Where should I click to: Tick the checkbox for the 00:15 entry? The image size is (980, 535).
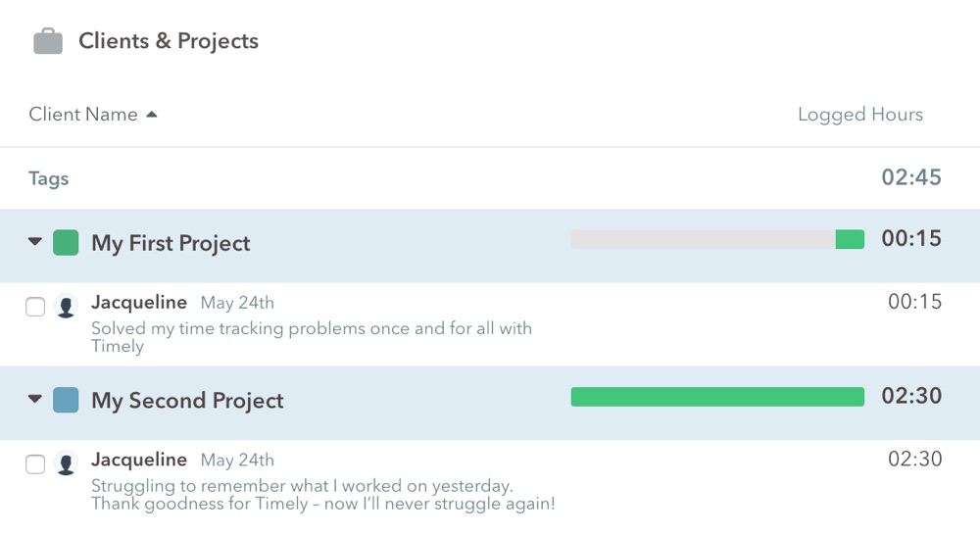35,307
